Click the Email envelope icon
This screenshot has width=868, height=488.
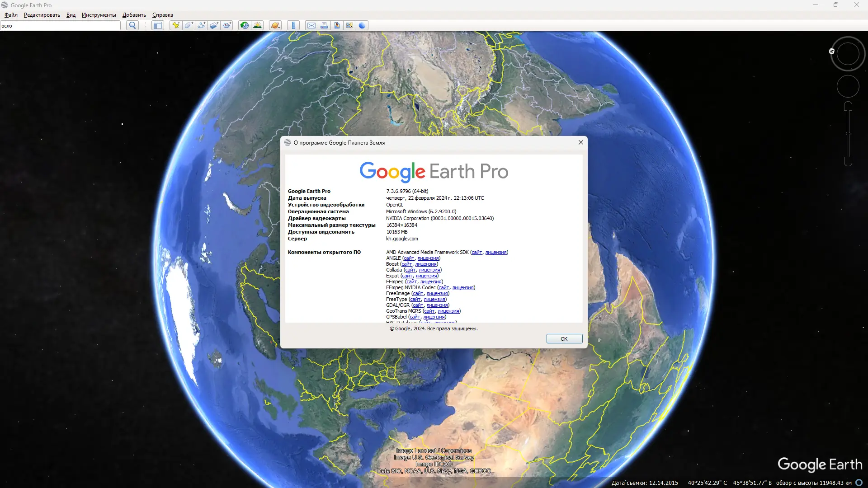point(311,25)
